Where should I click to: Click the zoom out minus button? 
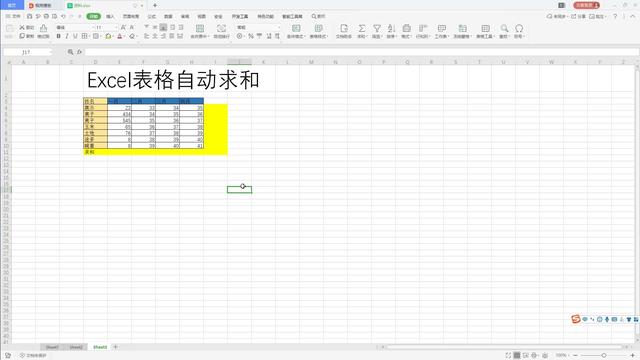click(x=575, y=356)
